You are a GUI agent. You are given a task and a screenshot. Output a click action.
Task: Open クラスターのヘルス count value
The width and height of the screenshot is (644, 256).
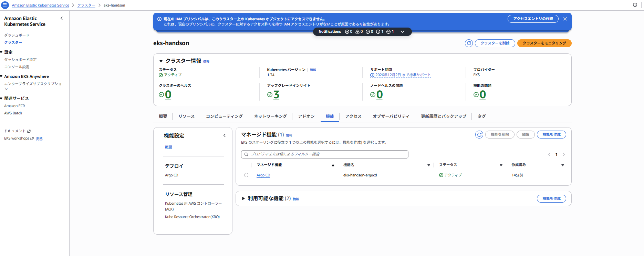(168, 95)
